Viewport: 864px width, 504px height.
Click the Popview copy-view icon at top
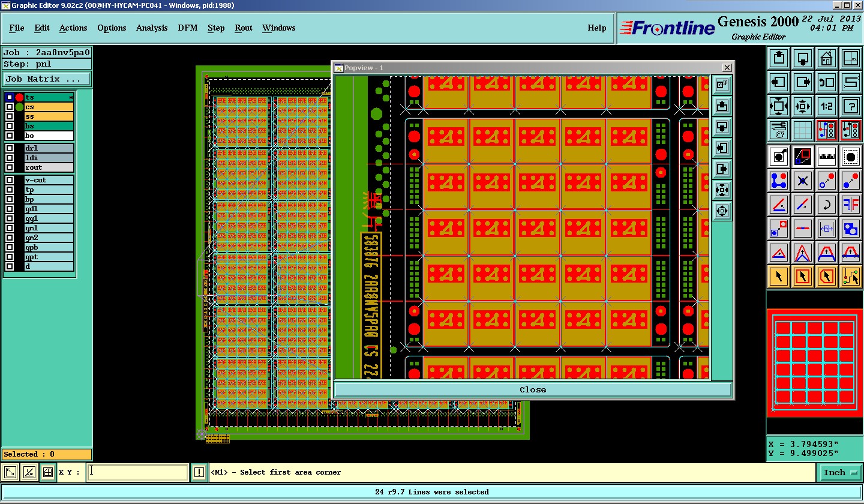point(722,85)
